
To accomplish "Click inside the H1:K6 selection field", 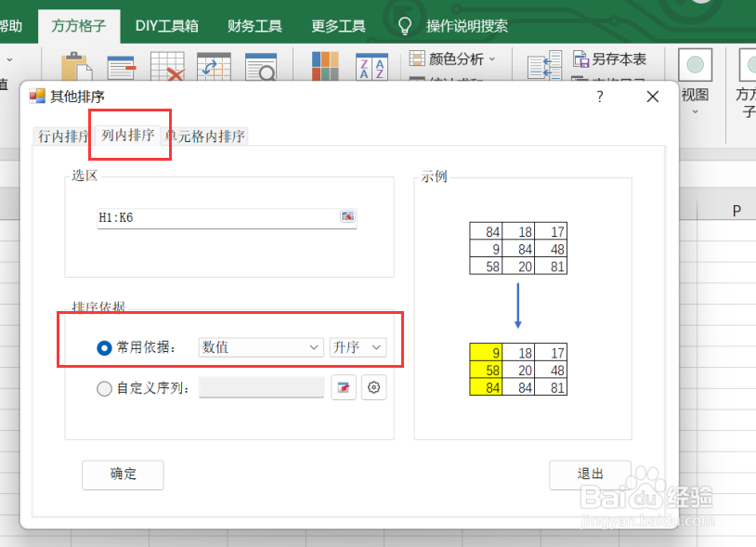I will point(204,215).
